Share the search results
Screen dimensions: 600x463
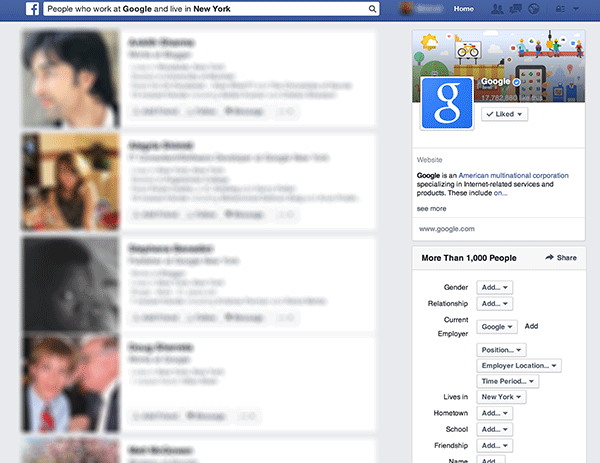pos(561,258)
